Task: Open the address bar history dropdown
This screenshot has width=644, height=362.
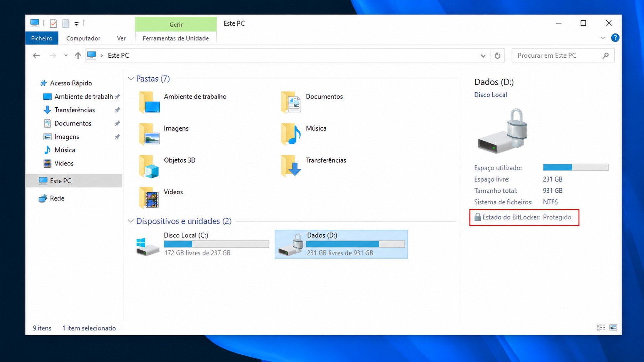Action: (x=483, y=56)
